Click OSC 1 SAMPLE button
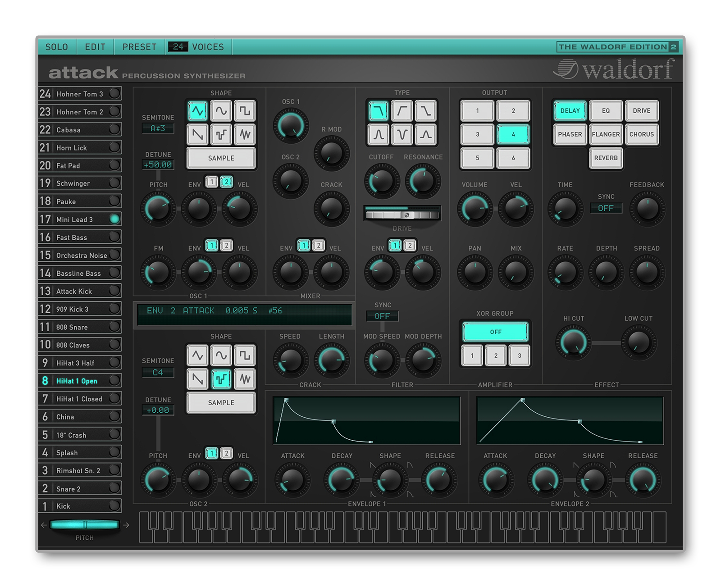Screen dimensions: 721x588 (x=221, y=158)
